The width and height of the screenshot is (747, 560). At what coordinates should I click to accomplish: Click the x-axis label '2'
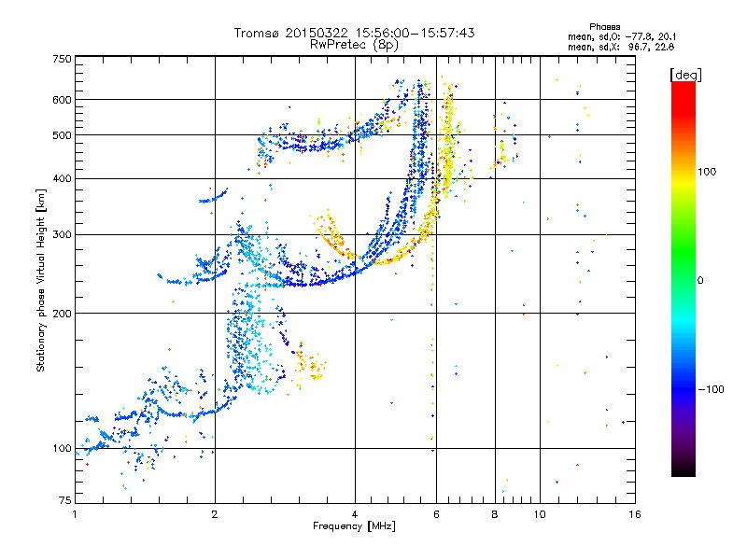click(x=215, y=514)
